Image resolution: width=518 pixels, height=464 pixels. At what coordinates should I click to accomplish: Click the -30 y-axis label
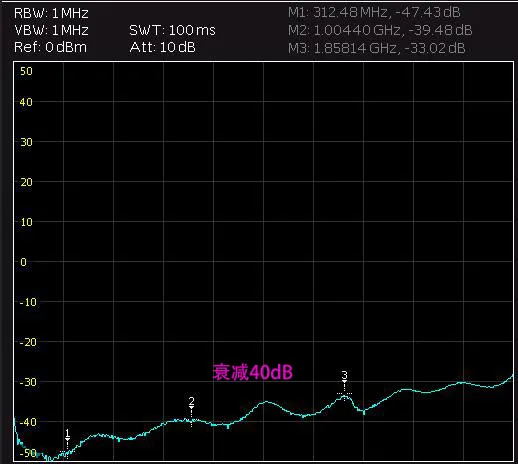click(28, 382)
